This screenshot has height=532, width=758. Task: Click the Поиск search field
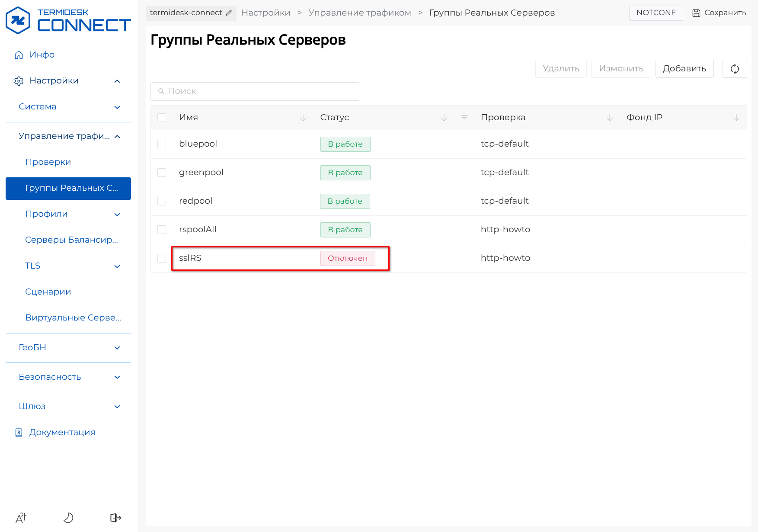point(255,91)
